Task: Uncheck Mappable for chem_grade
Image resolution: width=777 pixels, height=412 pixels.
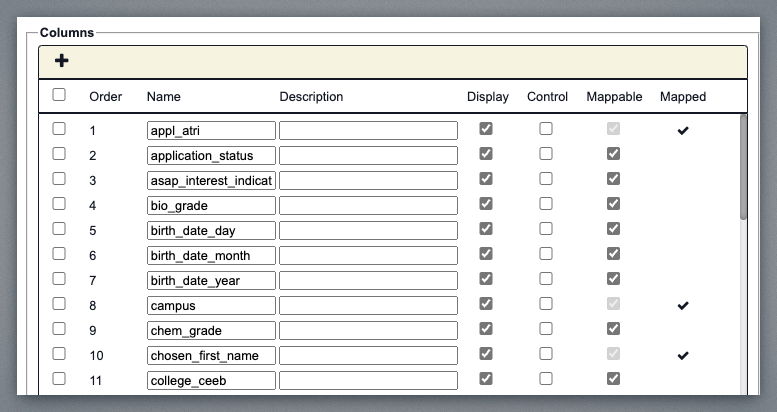Action: click(x=614, y=329)
